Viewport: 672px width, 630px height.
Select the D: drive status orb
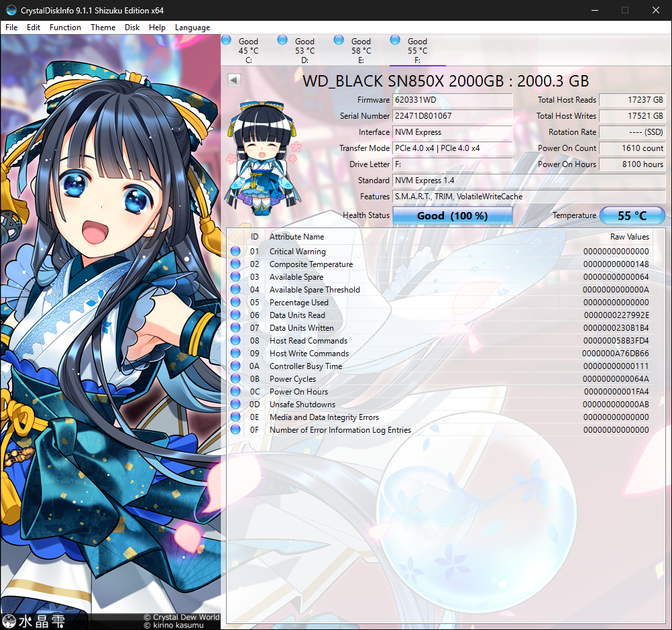tap(282, 40)
